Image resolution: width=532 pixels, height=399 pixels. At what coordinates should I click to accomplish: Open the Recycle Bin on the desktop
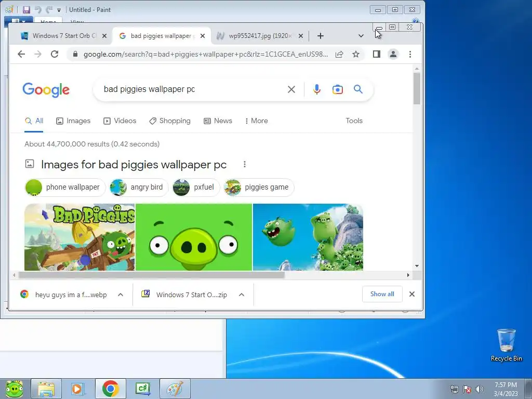tap(506, 345)
